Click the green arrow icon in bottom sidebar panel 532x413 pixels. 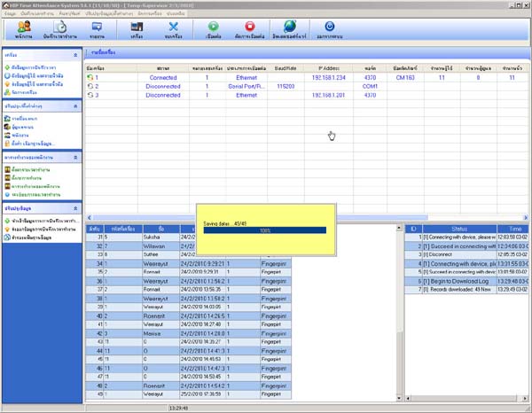point(7,221)
